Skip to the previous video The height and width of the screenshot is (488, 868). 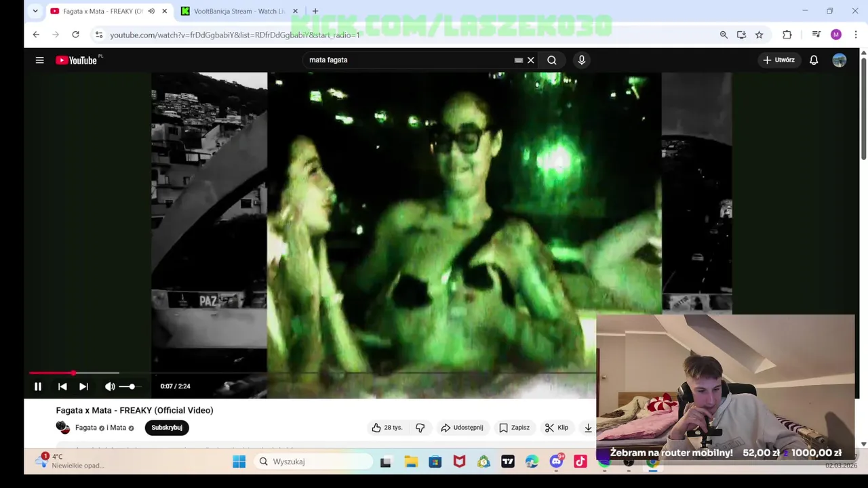(62, 386)
